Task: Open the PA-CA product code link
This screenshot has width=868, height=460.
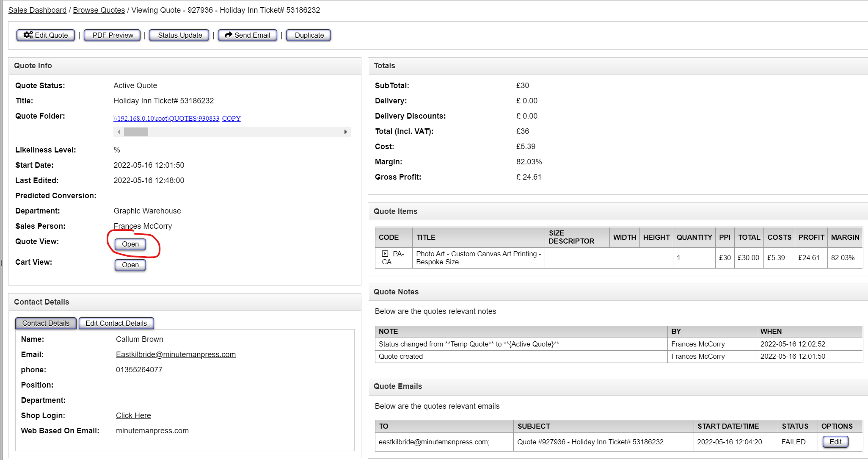Action: [393, 258]
